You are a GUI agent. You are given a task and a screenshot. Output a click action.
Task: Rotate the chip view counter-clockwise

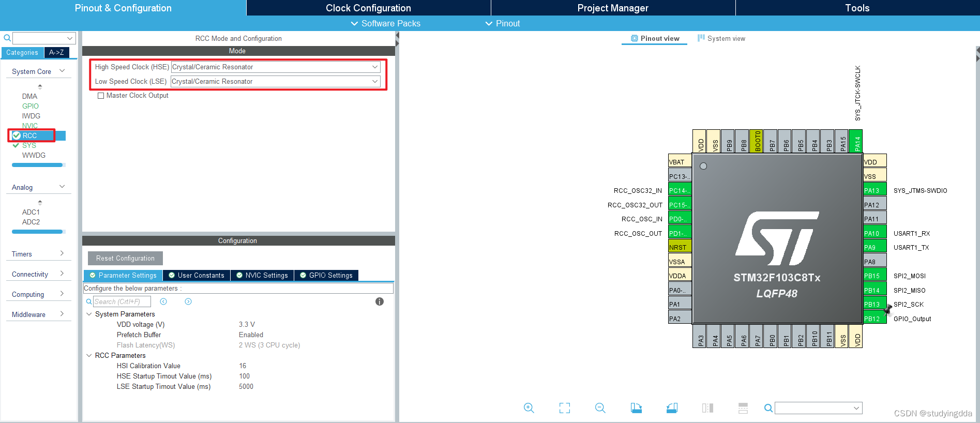pos(672,408)
